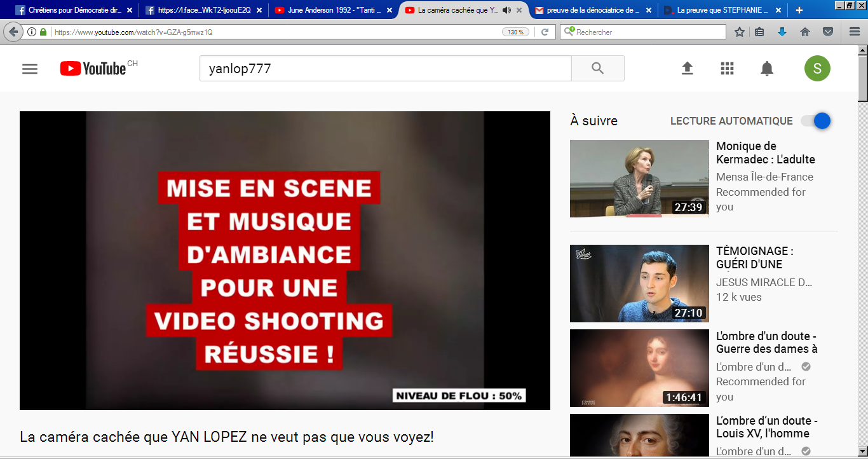Close the active La caméra cachée tab
The width and height of the screenshot is (868, 459).
[x=520, y=10]
